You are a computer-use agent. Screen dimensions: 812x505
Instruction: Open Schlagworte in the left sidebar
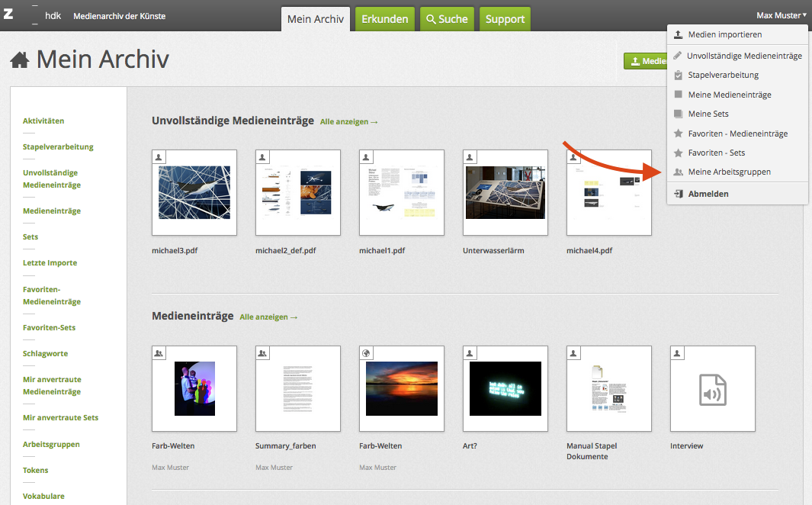[x=45, y=354]
